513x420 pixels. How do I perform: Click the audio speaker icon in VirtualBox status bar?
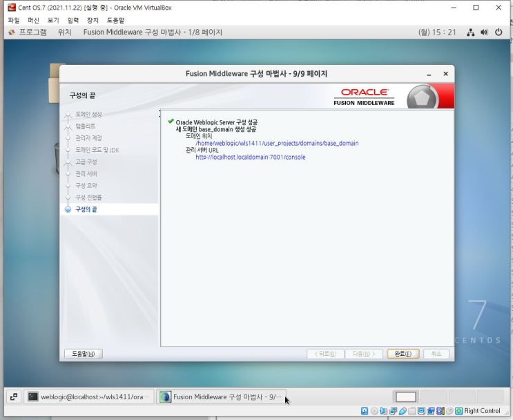coord(383,411)
